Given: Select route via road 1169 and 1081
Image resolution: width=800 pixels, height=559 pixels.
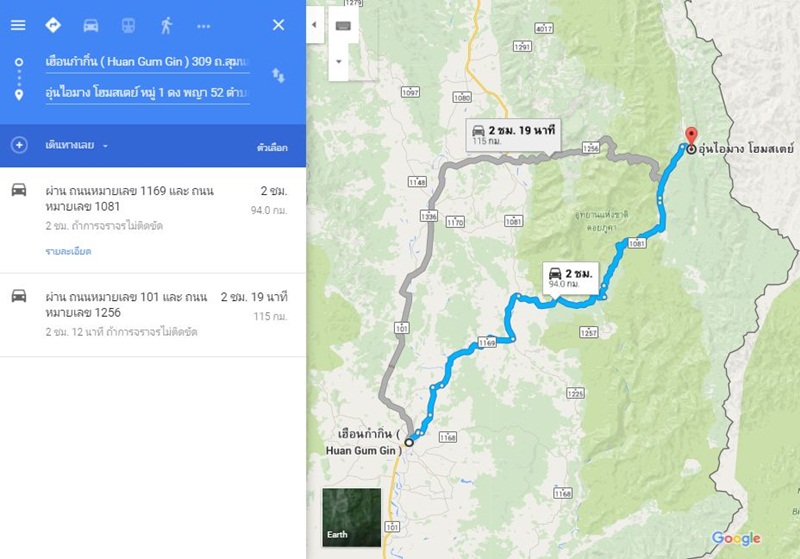Looking at the screenshot, I should click(153, 220).
